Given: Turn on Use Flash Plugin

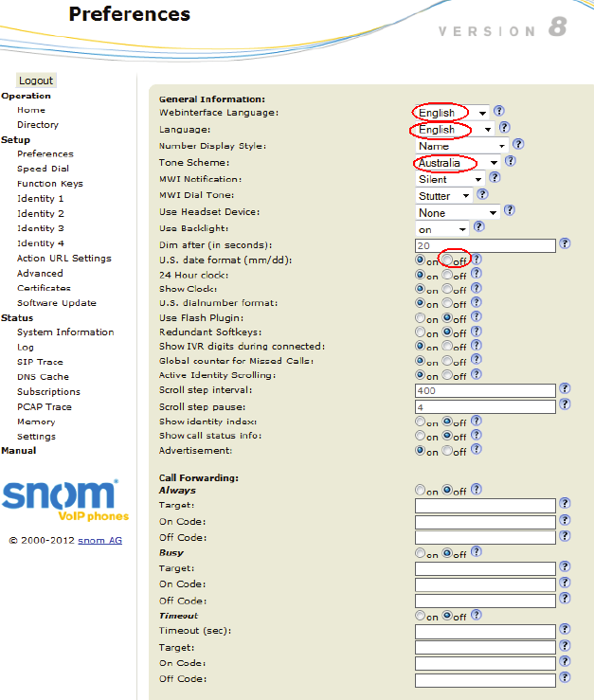Looking at the screenshot, I should tap(421, 318).
